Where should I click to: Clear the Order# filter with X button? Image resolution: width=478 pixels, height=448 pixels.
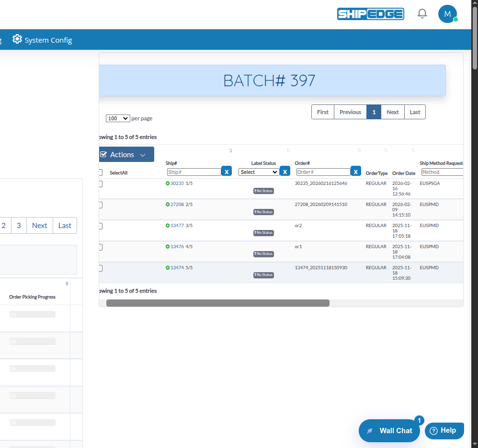[x=356, y=172]
